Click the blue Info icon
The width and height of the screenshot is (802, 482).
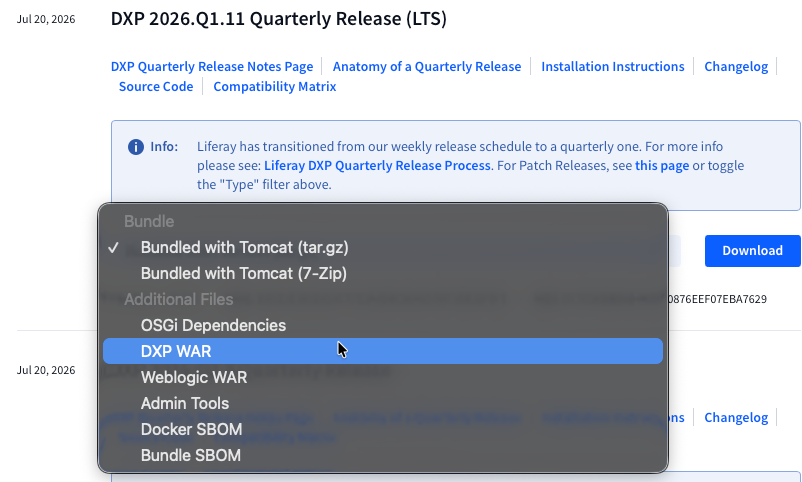tap(136, 147)
